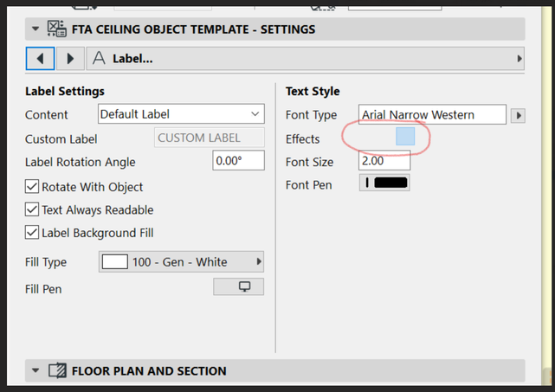This screenshot has width=555, height=392.
Task: Toggle the Rotate With Object checkbox
Action: pos(33,187)
